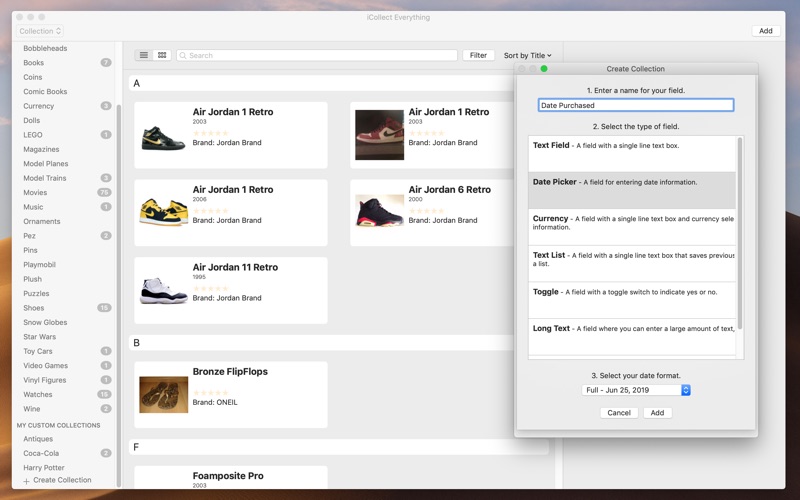Viewport: 800px width, 500px height.
Task: Open Air Jordan 1 Retro 2006 yellow thumbnail
Action: 163,213
